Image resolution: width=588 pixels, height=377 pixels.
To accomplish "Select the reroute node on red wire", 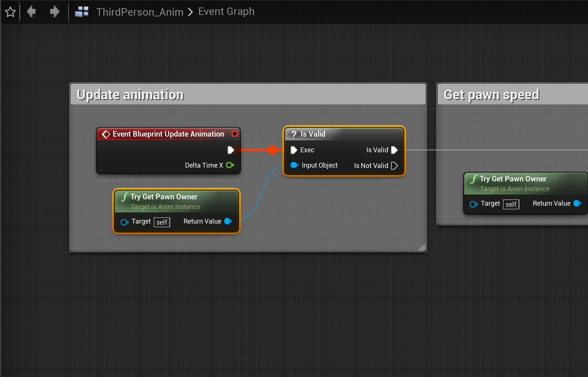I will point(273,150).
